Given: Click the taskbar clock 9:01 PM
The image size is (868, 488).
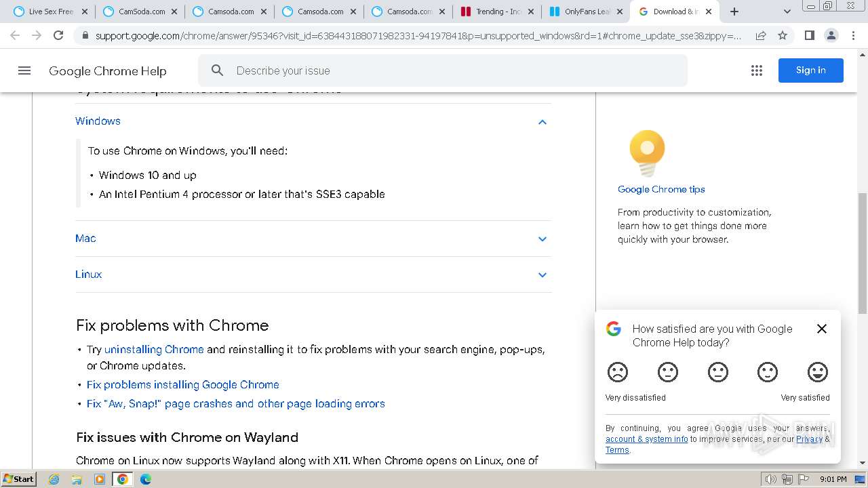Looking at the screenshot, I should click(833, 479).
